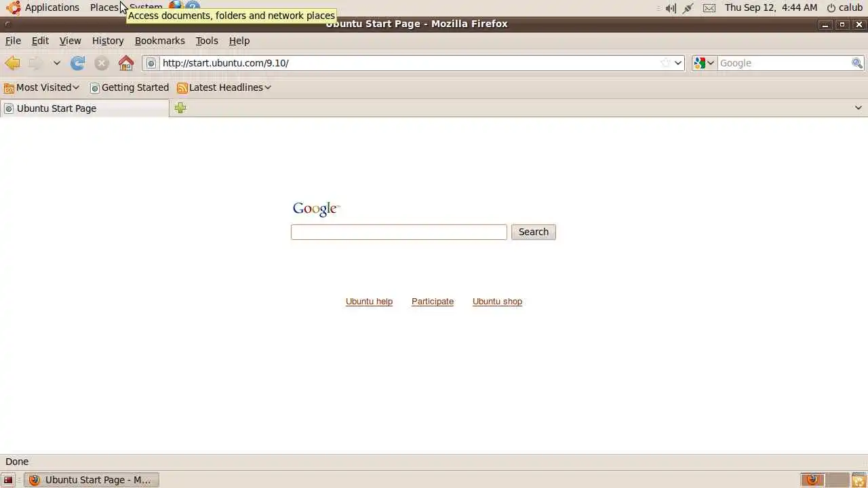Open the list all tabs dropdown
This screenshot has height=488, width=868.
(x=858, y=108)
